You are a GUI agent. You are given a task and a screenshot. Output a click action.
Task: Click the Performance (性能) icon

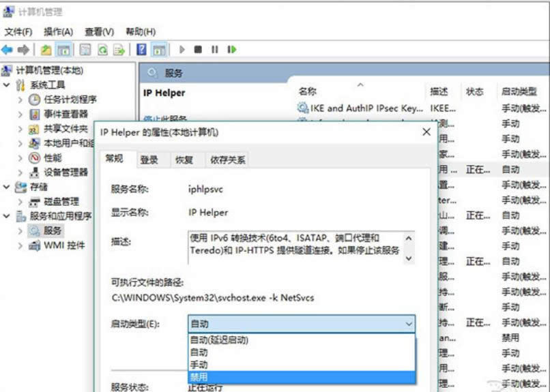coord(34,158)
